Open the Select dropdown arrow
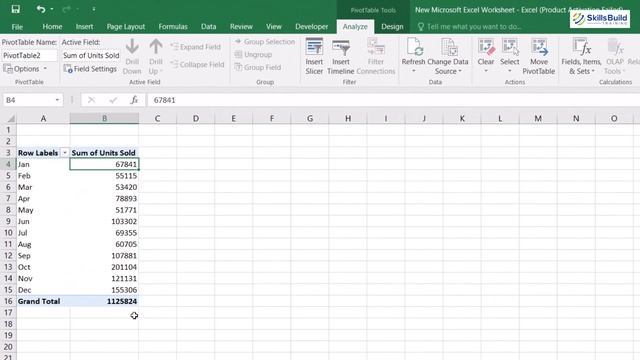 (509, 71)
